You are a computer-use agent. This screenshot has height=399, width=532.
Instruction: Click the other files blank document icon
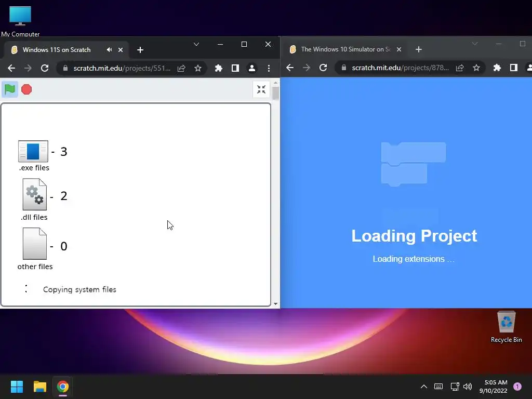(35, 244)
